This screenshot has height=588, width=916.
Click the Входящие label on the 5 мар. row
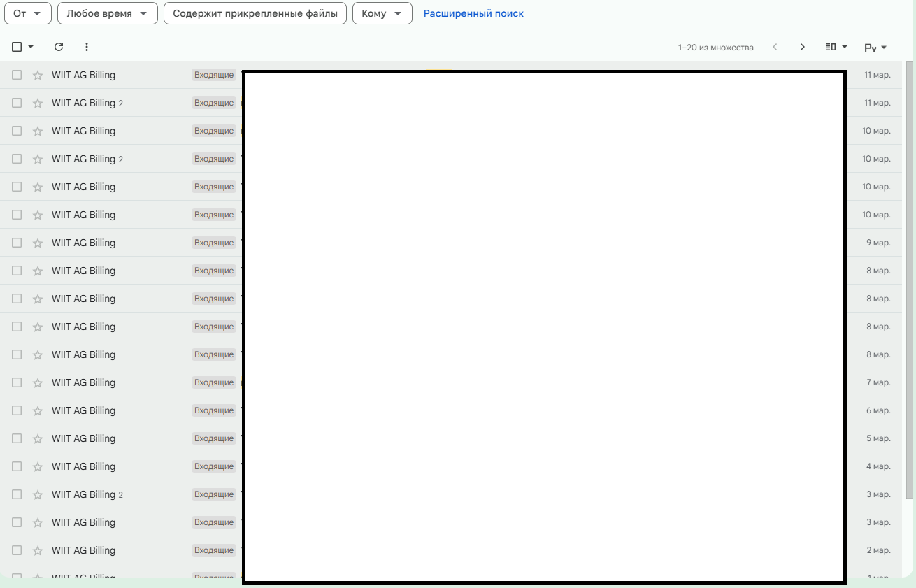click(x=214, y=438)
